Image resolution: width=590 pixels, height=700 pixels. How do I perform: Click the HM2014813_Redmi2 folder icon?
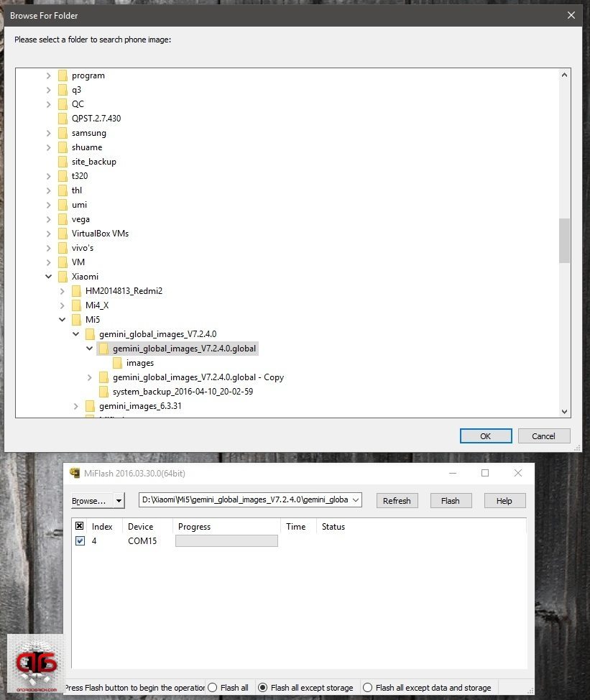[x=76, y=291]
